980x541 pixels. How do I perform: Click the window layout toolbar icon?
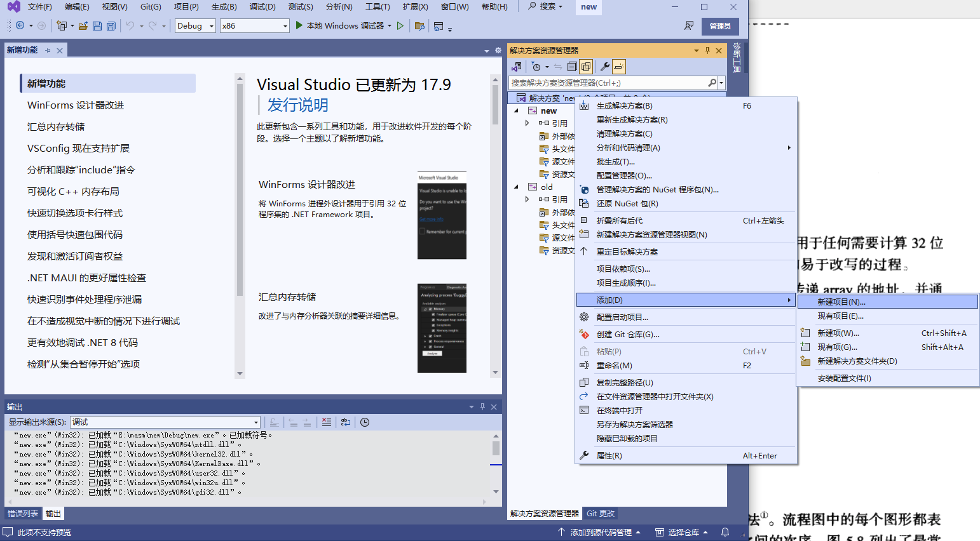[x=439, y=26]
